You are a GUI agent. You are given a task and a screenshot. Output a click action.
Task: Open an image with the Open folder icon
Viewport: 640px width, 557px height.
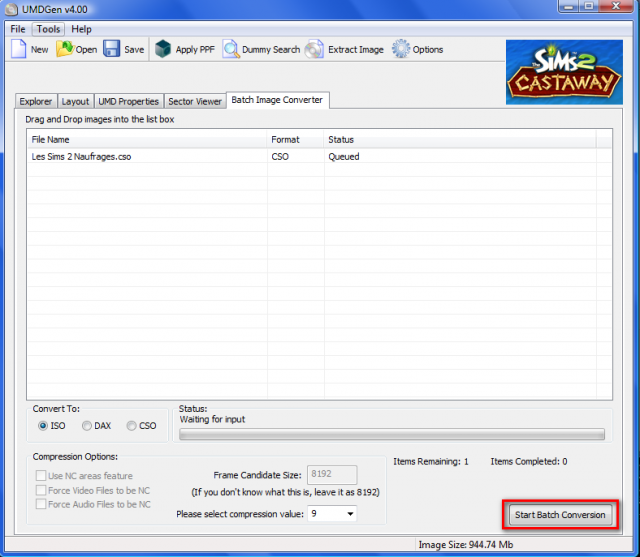[x=64, y=49]
